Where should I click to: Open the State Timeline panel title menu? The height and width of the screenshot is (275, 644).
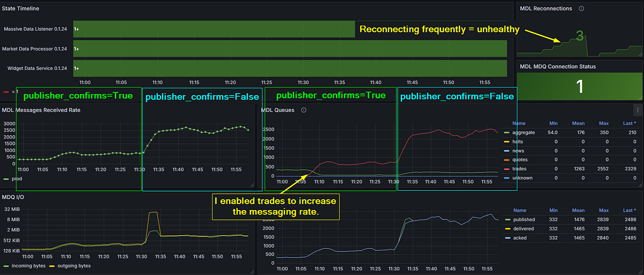20,9
